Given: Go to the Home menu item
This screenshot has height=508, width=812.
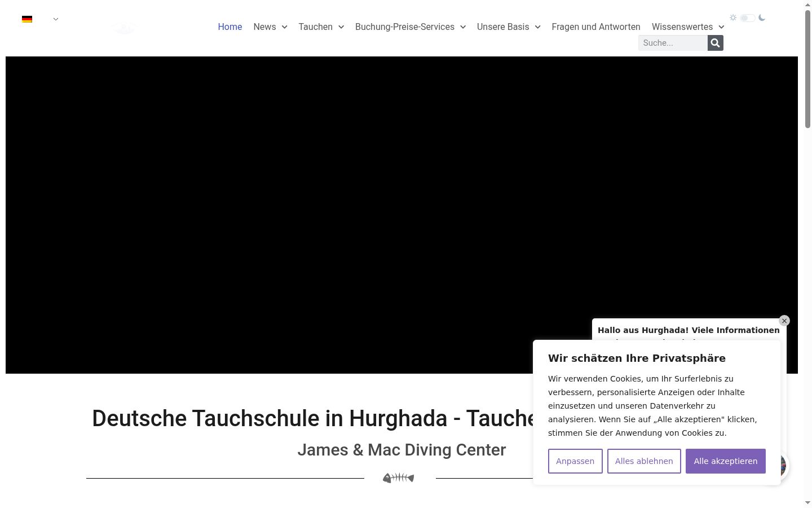Looking at the screenshot, I should [230, 27].
